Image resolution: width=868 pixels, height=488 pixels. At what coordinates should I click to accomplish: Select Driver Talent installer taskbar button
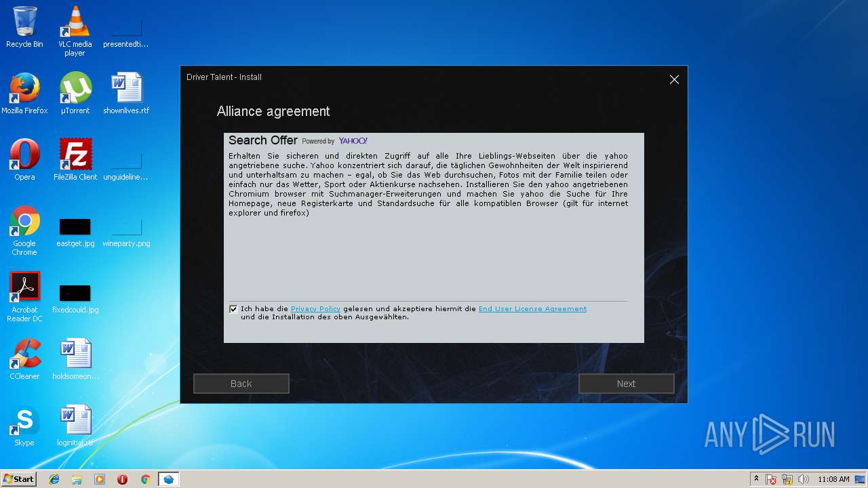click(x=168, y=479)
